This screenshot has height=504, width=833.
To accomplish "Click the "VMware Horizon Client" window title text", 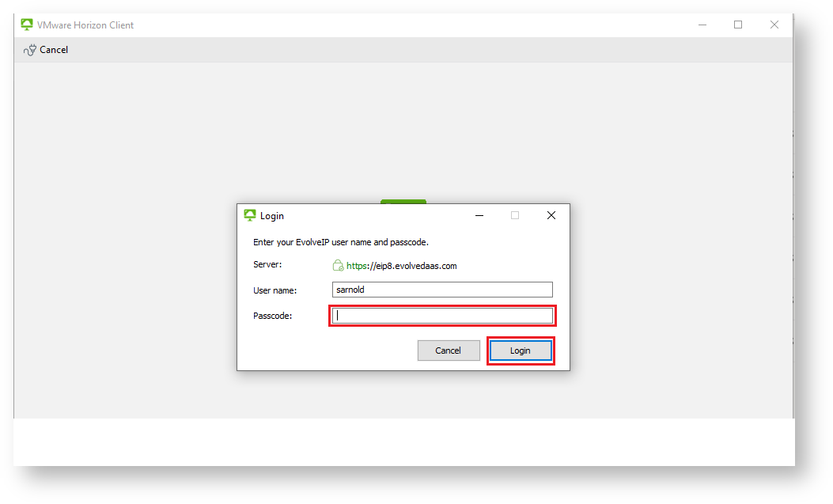I will coord(85,25).
